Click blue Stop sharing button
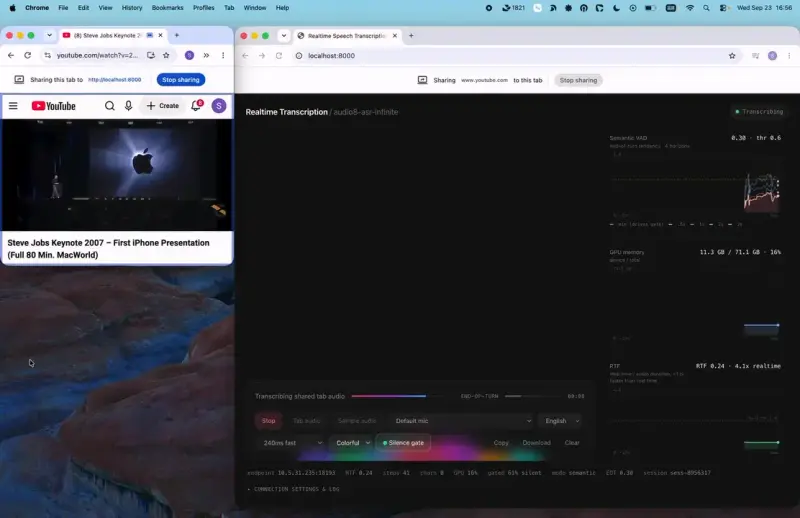The image size is (800, 518). click(181, 80)
